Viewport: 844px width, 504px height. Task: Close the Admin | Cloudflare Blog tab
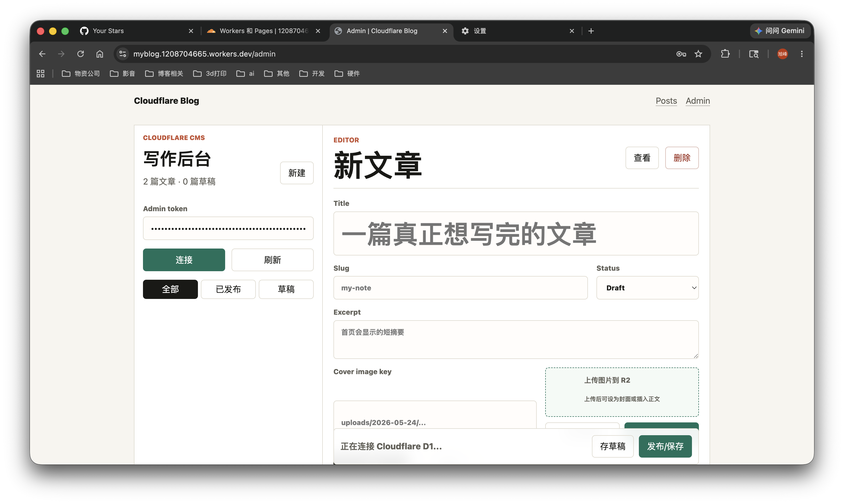pos(445,31)
